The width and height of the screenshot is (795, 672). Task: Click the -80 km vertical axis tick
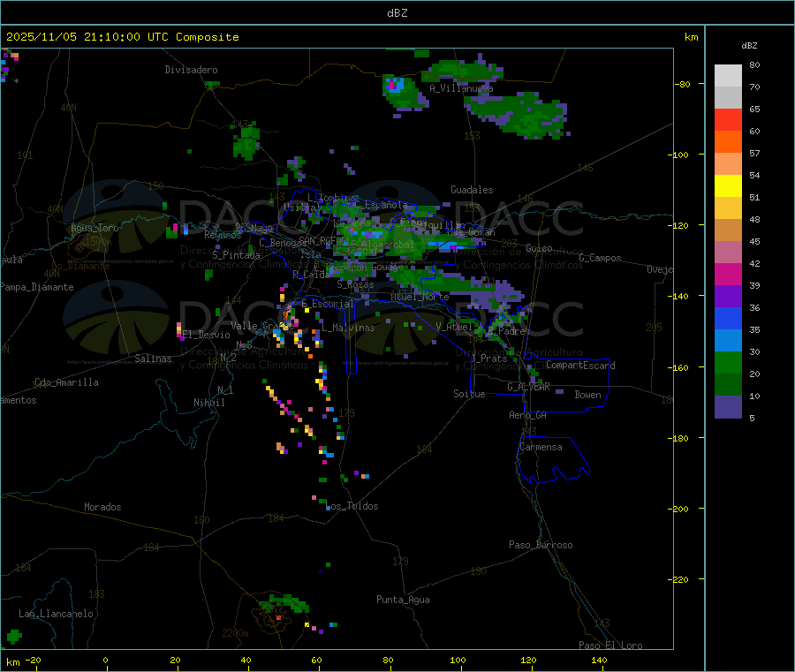pos(682,84)
